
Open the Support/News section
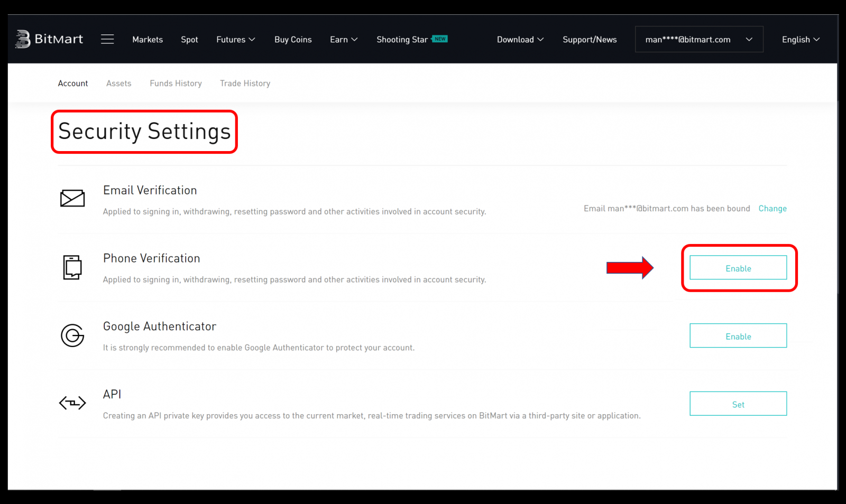pyautogui.click(x=590, y=39)
